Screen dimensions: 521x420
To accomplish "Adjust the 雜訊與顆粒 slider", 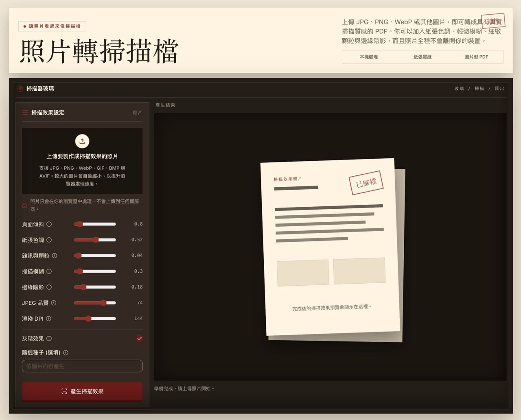I will [95, 256].
